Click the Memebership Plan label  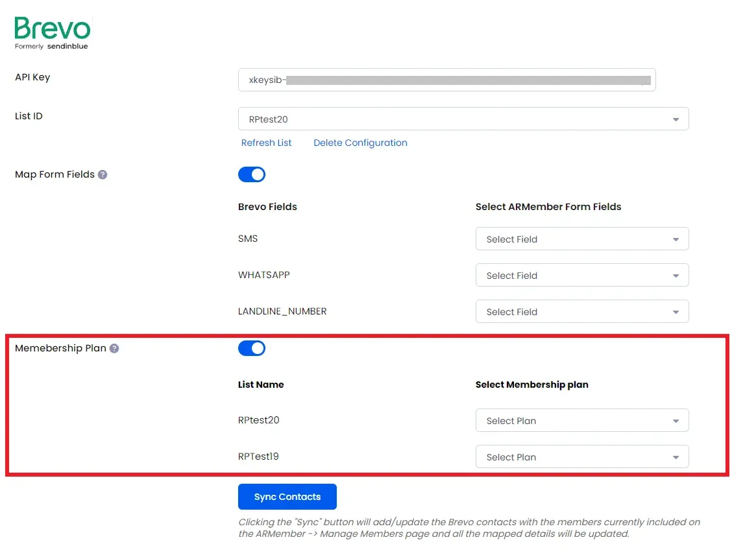coord(60,348)
